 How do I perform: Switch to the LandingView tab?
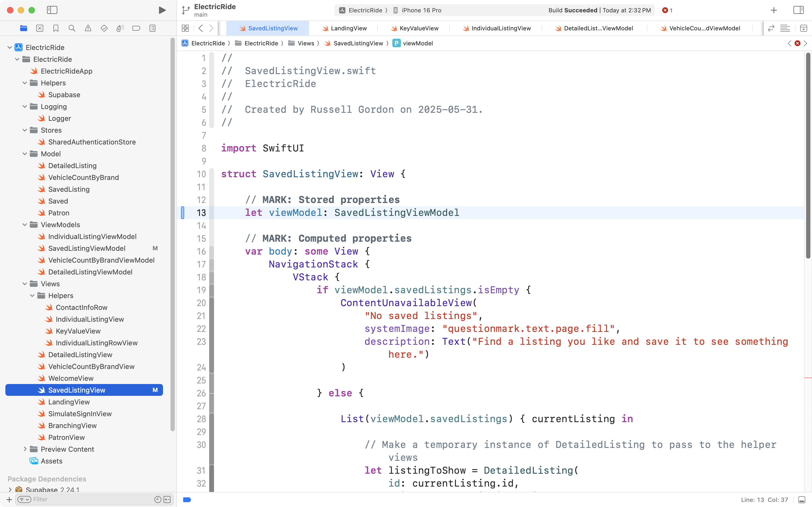348,28
